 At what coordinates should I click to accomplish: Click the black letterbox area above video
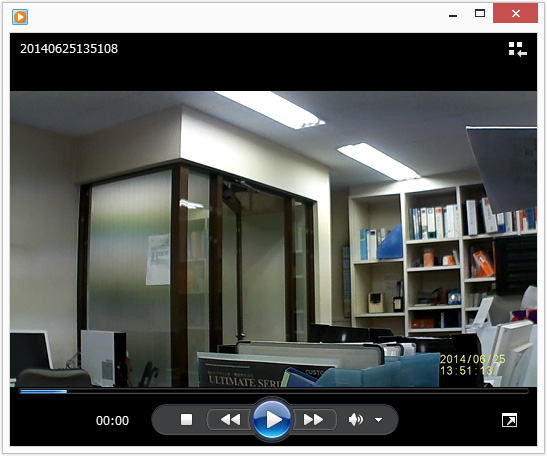(274, 73)
